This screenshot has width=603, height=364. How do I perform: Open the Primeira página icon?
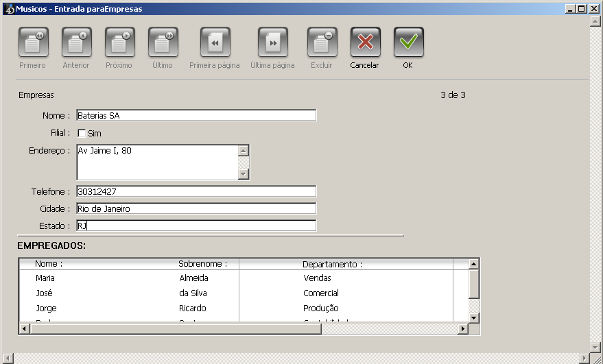pyautogui.click(x=215, y=43)
